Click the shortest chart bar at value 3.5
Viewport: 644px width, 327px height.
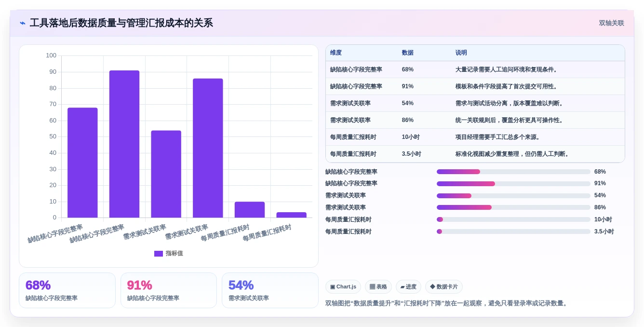(291, 215)
